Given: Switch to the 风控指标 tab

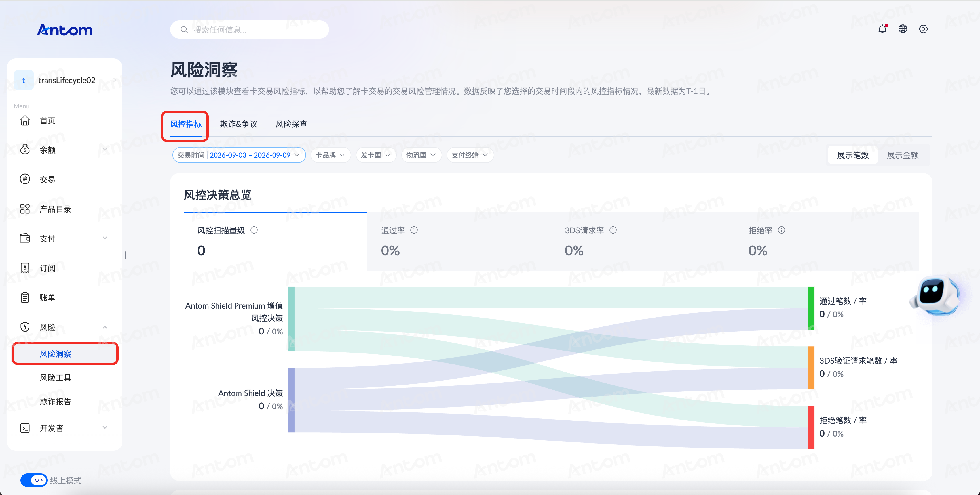Looking at the screenshot, I should (186, 124).
